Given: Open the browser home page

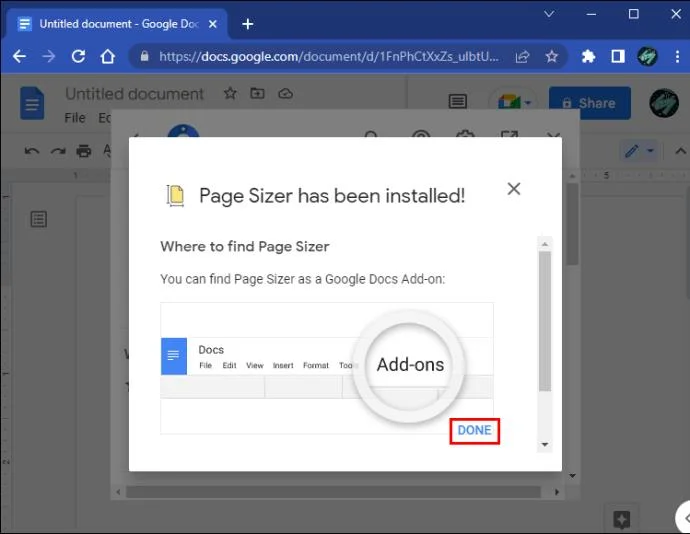Looking at the screenshot, I should point(108,56).
